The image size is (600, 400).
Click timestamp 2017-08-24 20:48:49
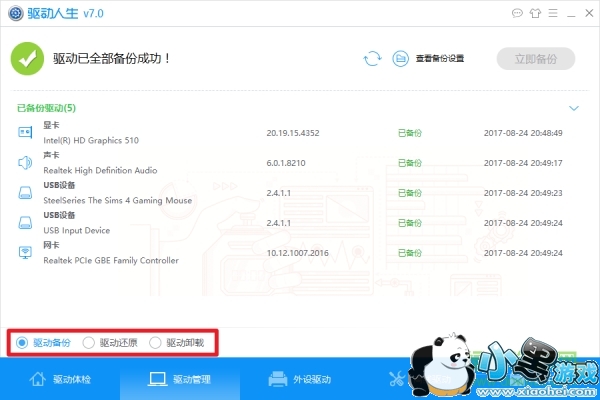coord(523,133)
